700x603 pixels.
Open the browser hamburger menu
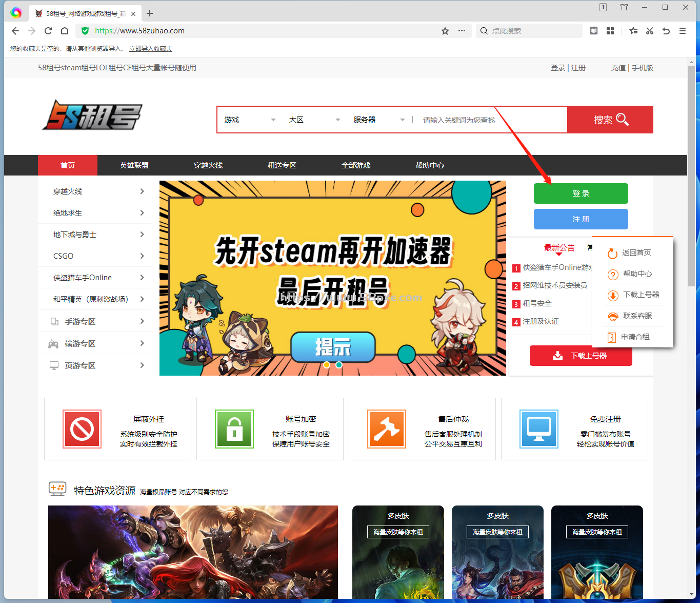pos(683,31)
